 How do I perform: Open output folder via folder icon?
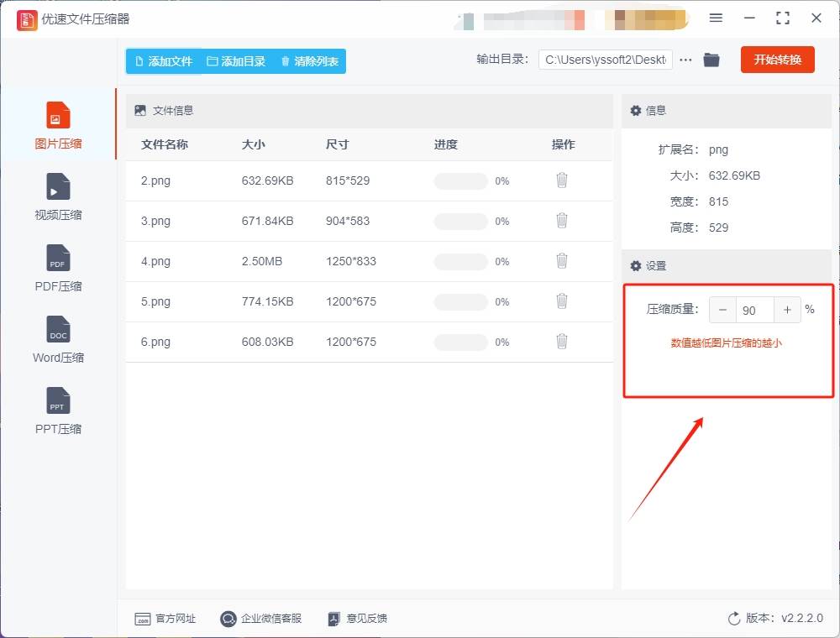pyautogui.click(x=711, y=60)
